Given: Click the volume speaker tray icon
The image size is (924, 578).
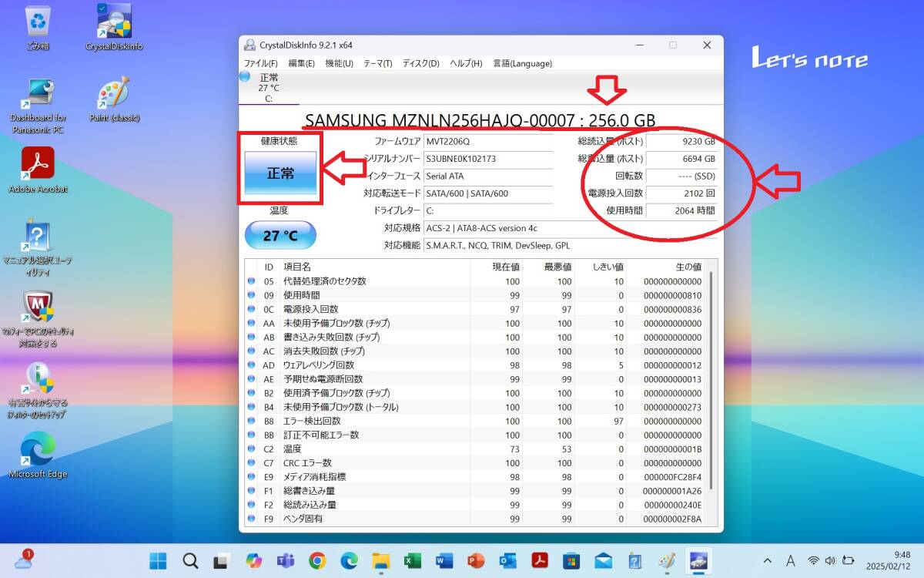Looking at the screenshot, I should click(x=830, y=561).
